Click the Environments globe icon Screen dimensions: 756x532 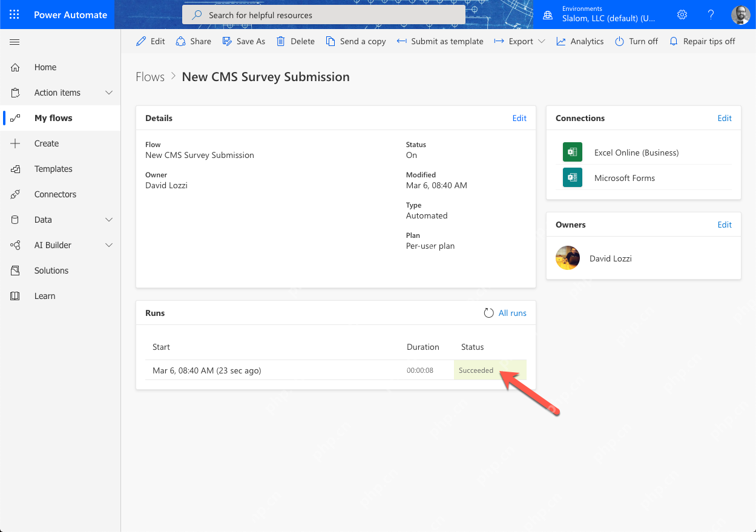pos(548,15)
